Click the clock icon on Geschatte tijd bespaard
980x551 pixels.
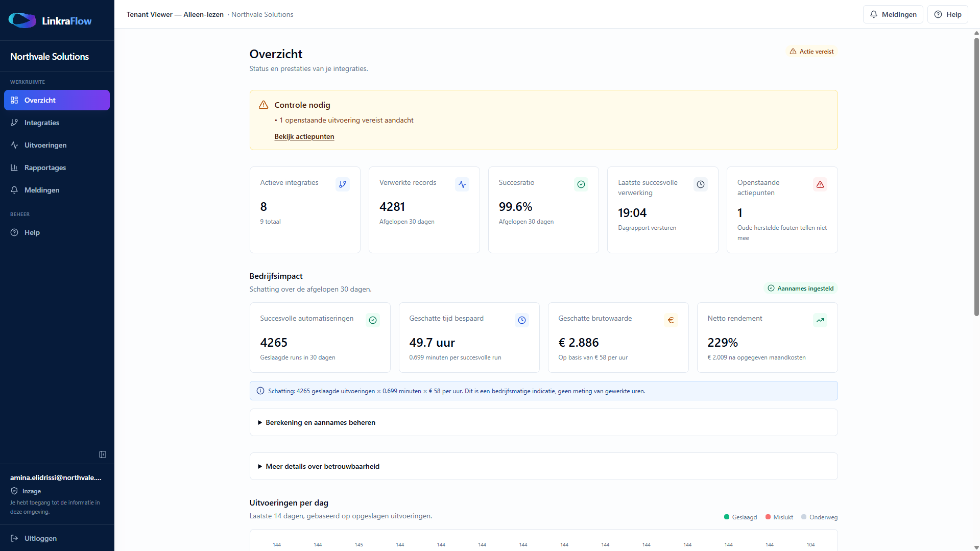[x=522, y=320]
